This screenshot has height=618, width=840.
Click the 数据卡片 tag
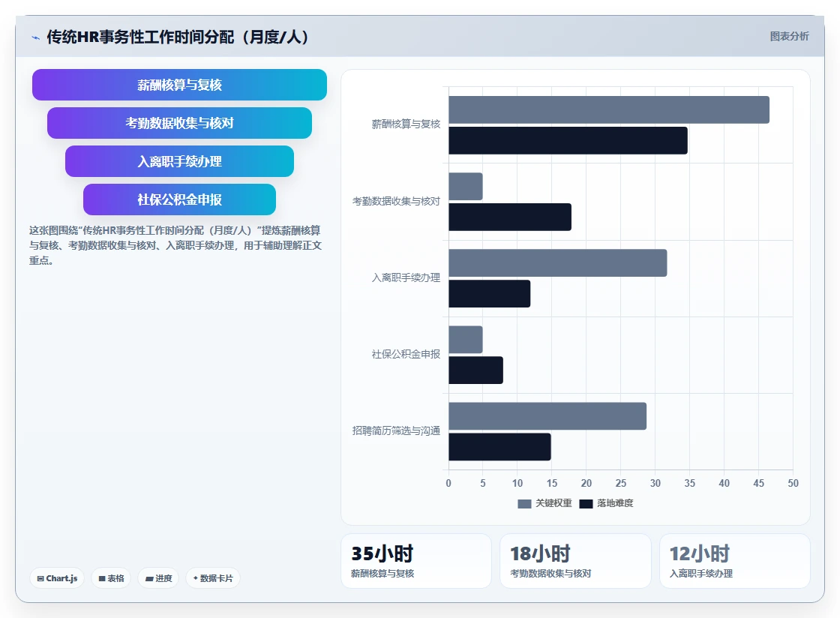213,578
